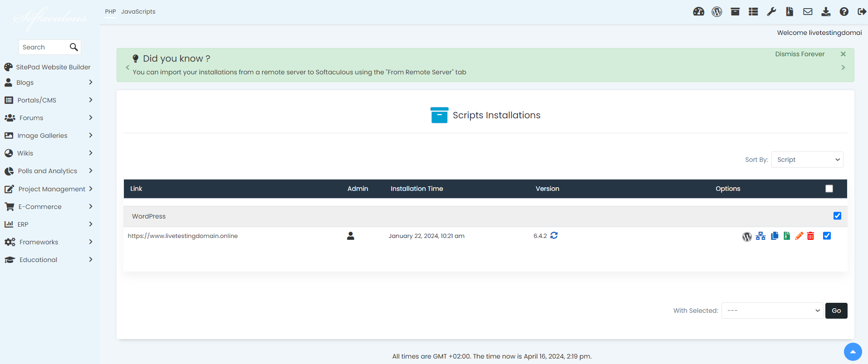This screenshot has width=868, height=364.
Task: Open the envelope email settings icon
Action: [x=808, y=12]
